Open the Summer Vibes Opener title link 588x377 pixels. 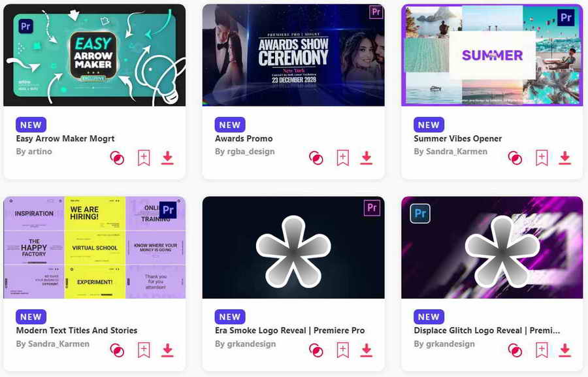click(x=457, y=139)
